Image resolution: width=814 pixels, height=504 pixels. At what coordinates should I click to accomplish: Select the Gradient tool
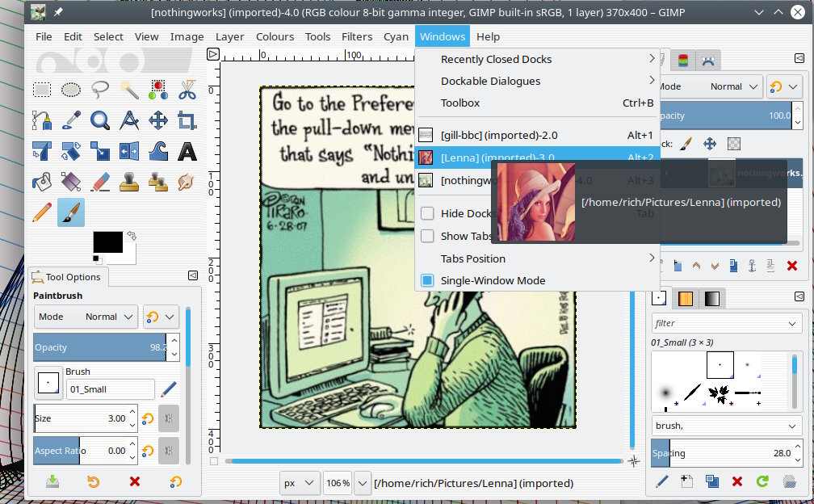click(71, 182)
